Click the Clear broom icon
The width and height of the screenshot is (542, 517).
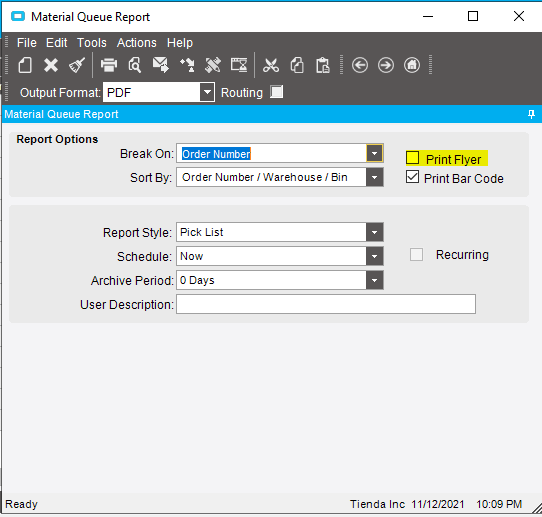click(x=77, y=65)
